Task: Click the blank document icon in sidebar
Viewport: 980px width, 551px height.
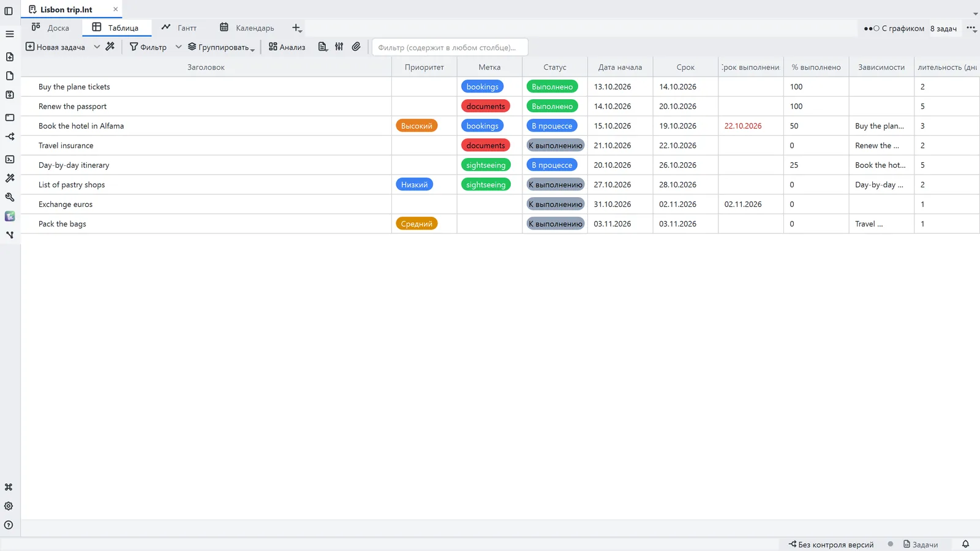Action: point(10,76)
